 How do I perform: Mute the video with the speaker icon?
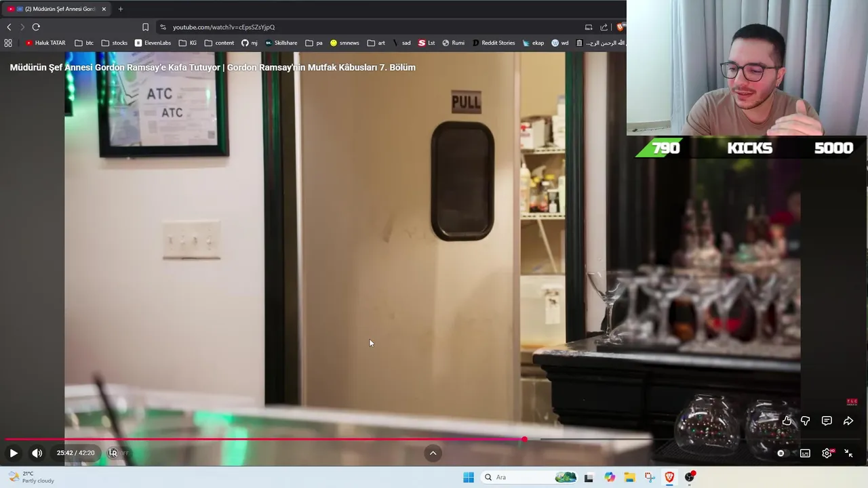coord(37,453)
